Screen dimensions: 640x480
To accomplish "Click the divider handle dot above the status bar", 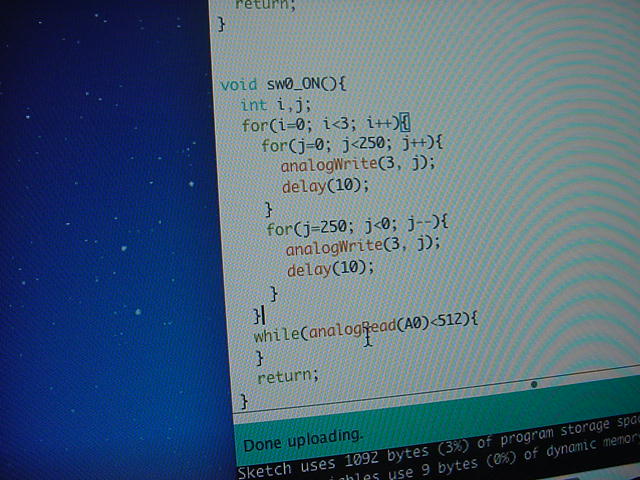I will click(533, 384).
